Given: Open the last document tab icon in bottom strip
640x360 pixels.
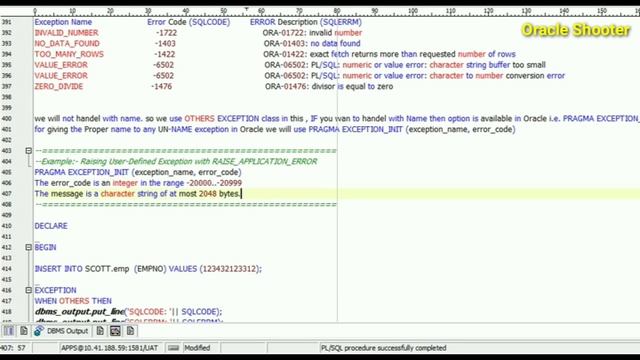Looking at the screenshot, I should (x=130, y=331).
